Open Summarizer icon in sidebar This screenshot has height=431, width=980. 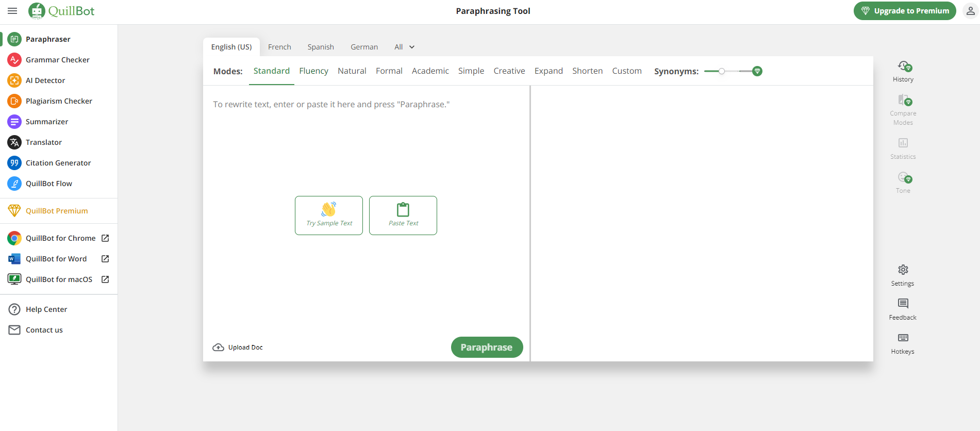click(x=14, y=122)
